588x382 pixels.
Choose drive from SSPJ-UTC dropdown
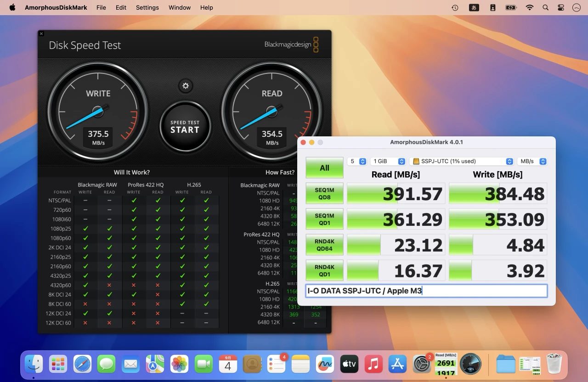point(461,161)
